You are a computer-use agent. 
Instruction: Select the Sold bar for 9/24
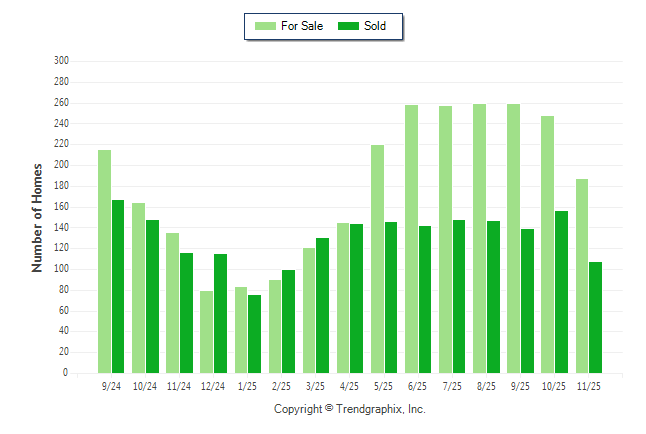(x=118, y=286)
